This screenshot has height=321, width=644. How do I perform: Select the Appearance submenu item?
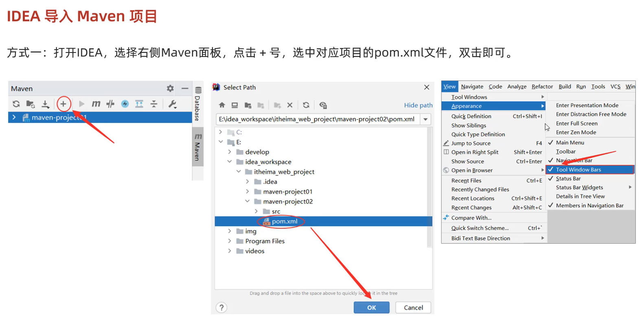(x=466, y=106)
